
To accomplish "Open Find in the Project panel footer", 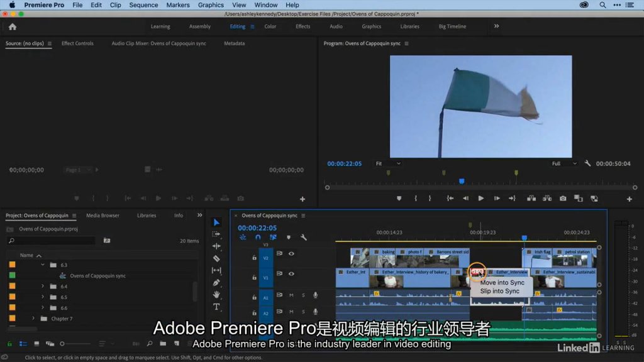I will pyautogui.click(x=150, y=344).
